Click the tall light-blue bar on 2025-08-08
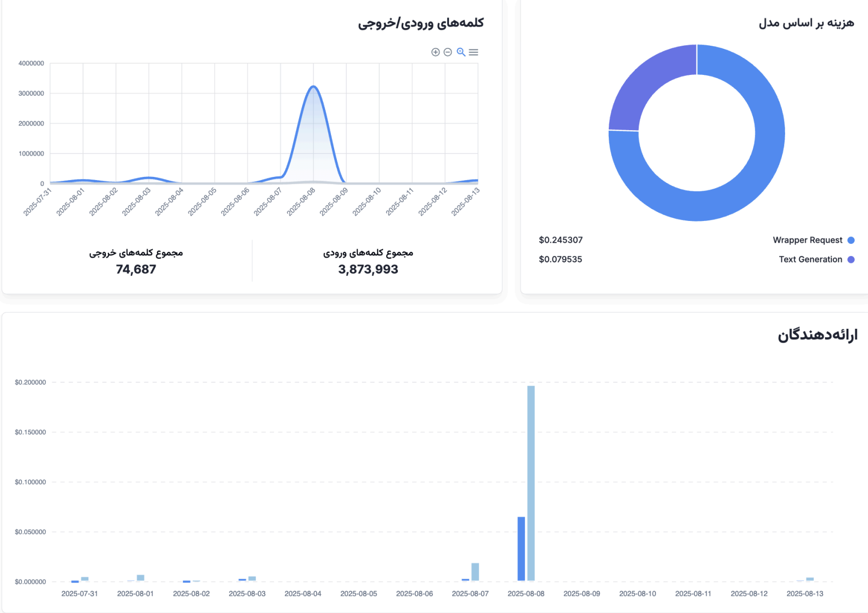The image size is (868, 613). [531, 482]
